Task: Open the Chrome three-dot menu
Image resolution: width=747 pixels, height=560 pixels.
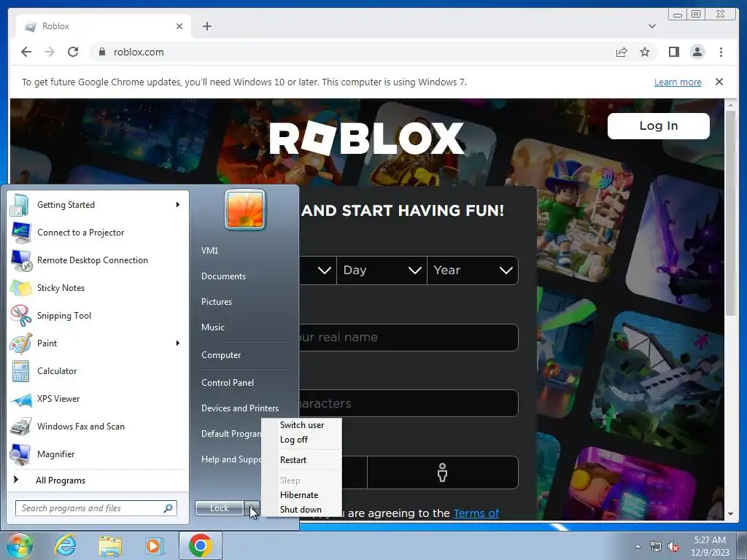Action: [x=721, y=52]
